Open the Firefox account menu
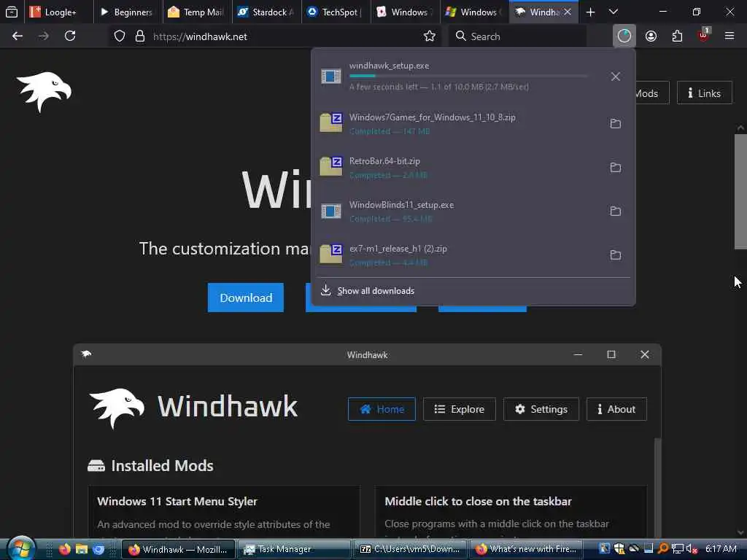The width and height of the screenshot is (747, 560). coord(651,36)
